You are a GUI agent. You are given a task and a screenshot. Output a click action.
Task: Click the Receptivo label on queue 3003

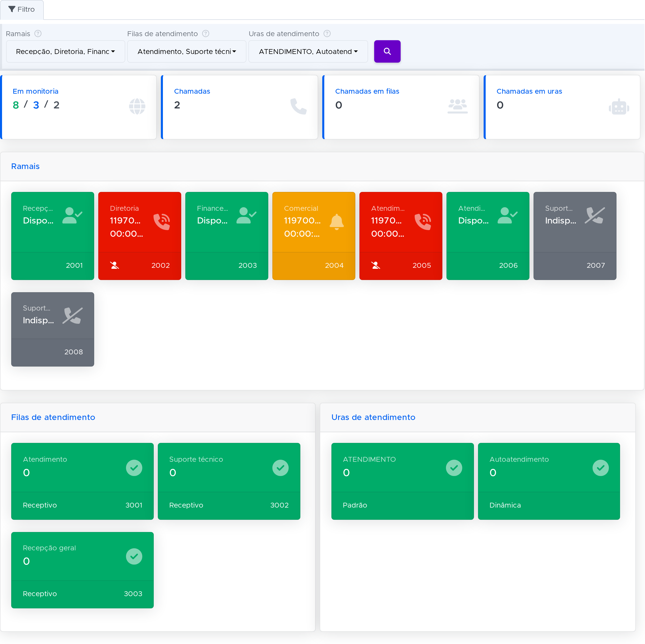[40, 593]
